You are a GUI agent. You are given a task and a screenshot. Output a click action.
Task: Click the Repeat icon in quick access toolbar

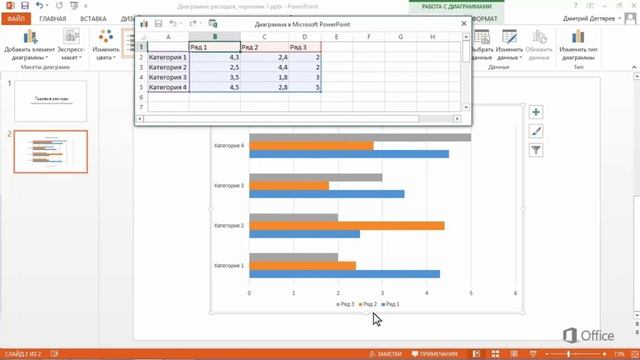[59, 6]
